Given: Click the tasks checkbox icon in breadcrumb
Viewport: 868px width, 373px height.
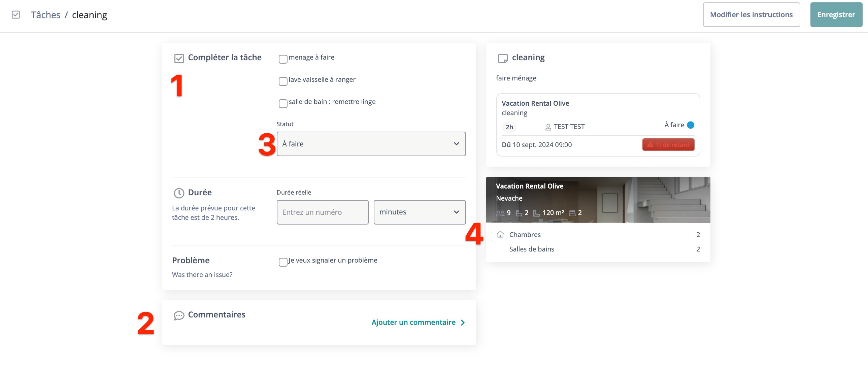Looking at the screenshot, I should pos(15,14).
